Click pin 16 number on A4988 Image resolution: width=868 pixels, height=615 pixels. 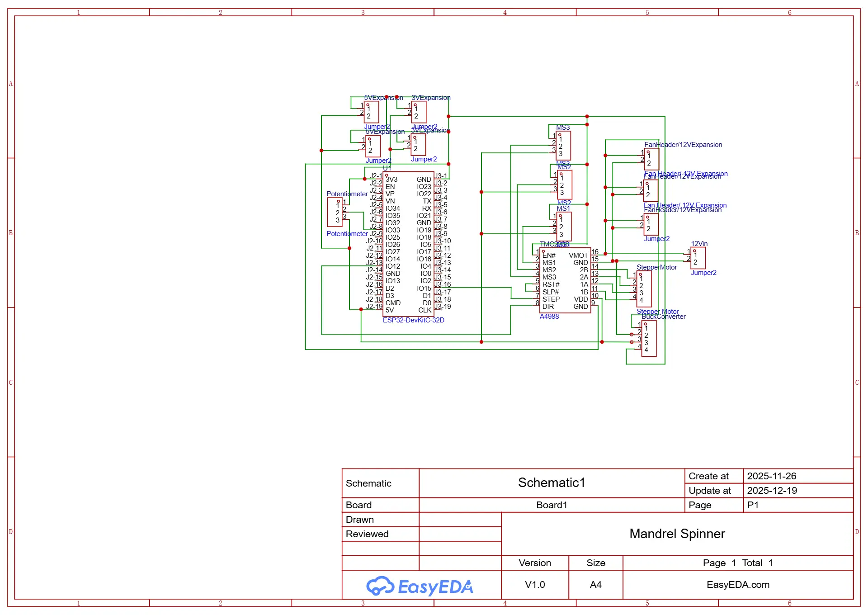(x=595, y=252)
